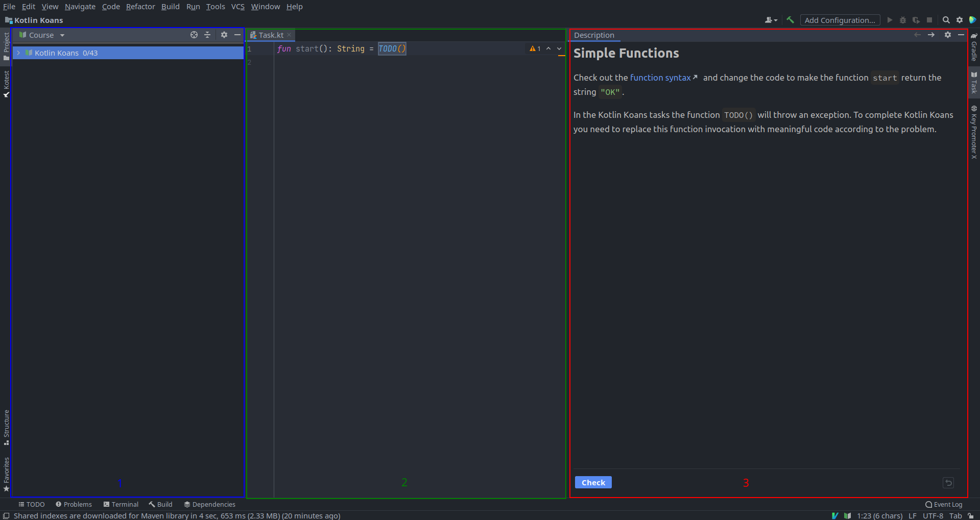Toggle the Project tool window
Viewport: 980px width, 520px height.
point(6,46)
